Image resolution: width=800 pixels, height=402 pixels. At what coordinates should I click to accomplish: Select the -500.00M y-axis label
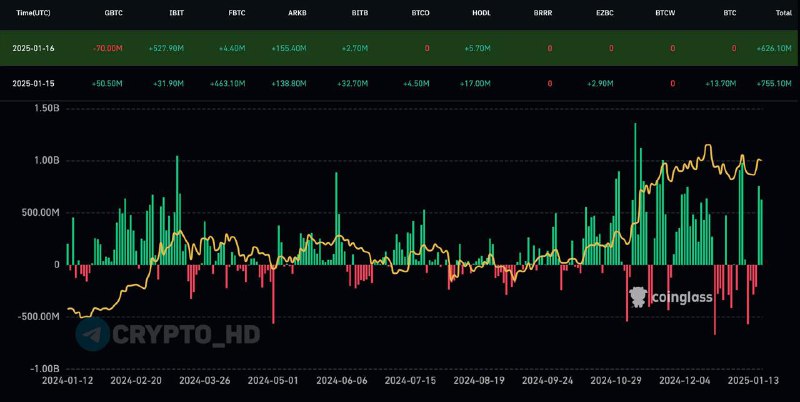[38, 316]
